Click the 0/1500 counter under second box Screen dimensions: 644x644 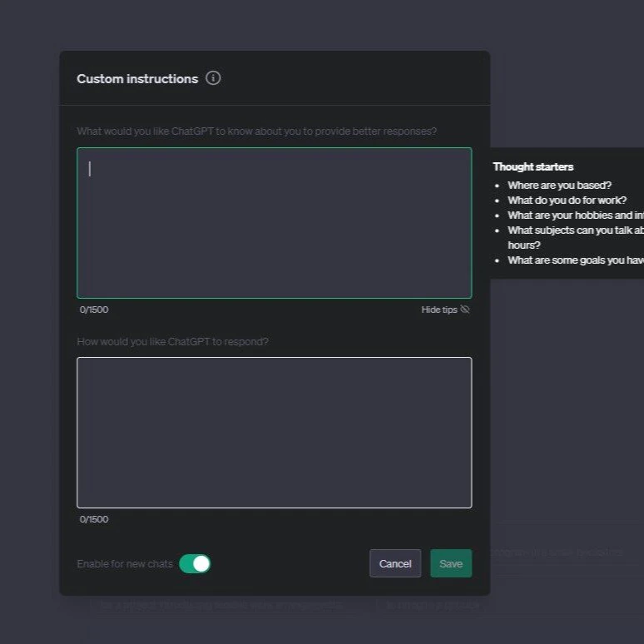(94, 519)
